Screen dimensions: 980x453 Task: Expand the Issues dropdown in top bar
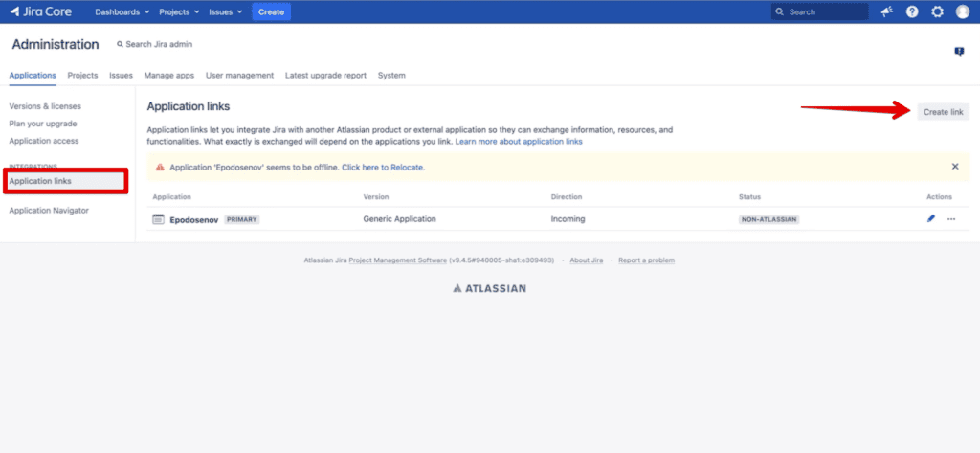226,11
